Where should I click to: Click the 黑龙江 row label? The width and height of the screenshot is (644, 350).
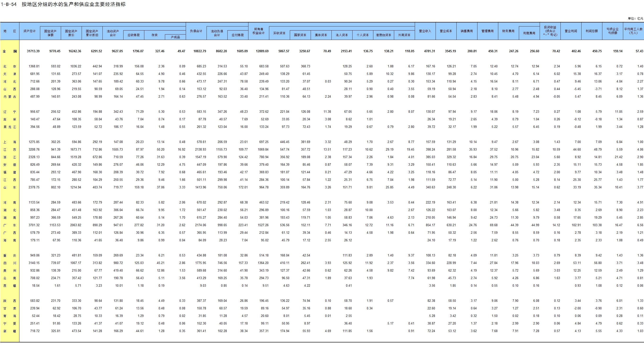coord(10,127)
